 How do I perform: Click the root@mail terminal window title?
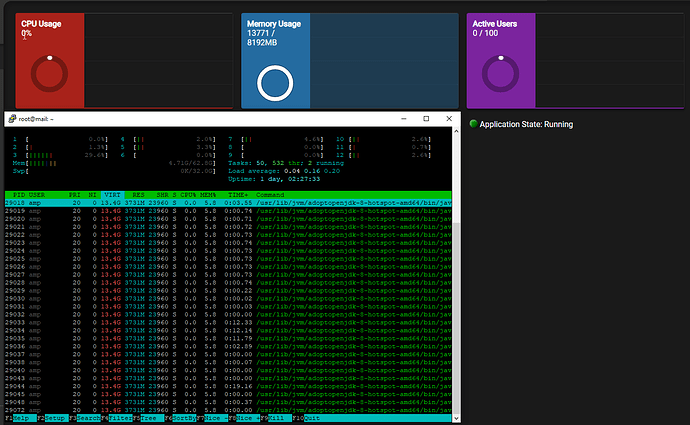point(36,119)
